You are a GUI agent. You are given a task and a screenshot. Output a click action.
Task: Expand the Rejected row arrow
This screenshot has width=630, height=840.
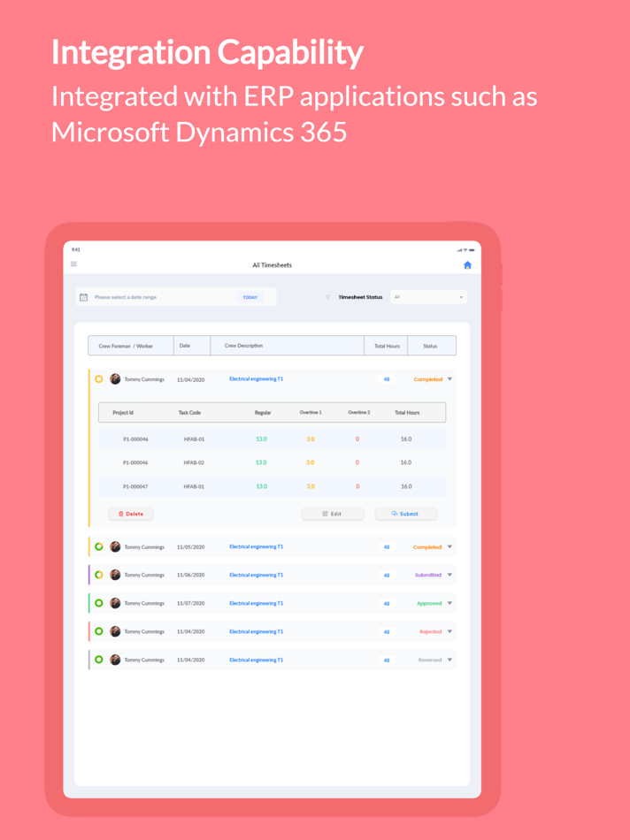point(449,631)
